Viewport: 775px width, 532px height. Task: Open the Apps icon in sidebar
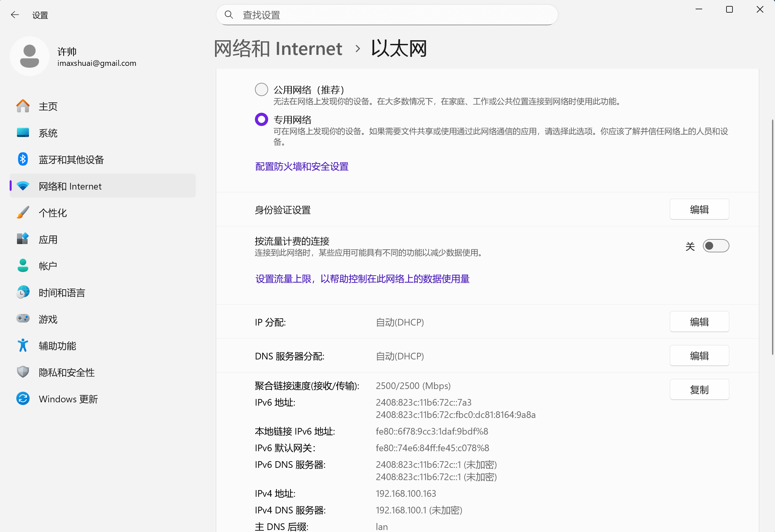(23, 239)
